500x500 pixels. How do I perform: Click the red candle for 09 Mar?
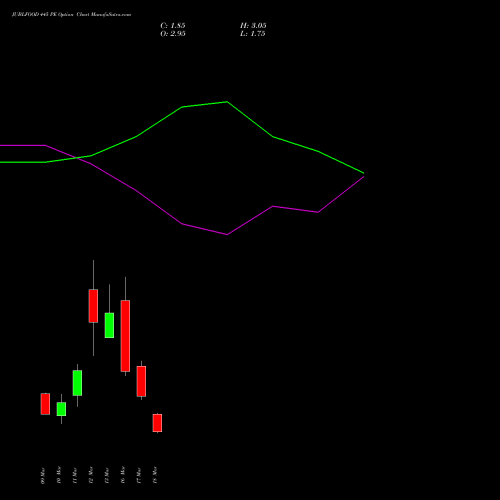click(x=45, y=404)
